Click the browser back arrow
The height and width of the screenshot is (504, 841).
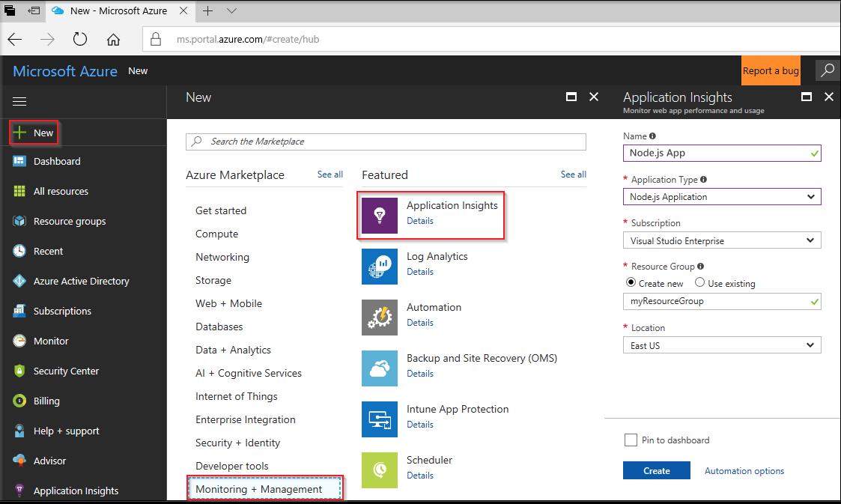pos(15,39)
